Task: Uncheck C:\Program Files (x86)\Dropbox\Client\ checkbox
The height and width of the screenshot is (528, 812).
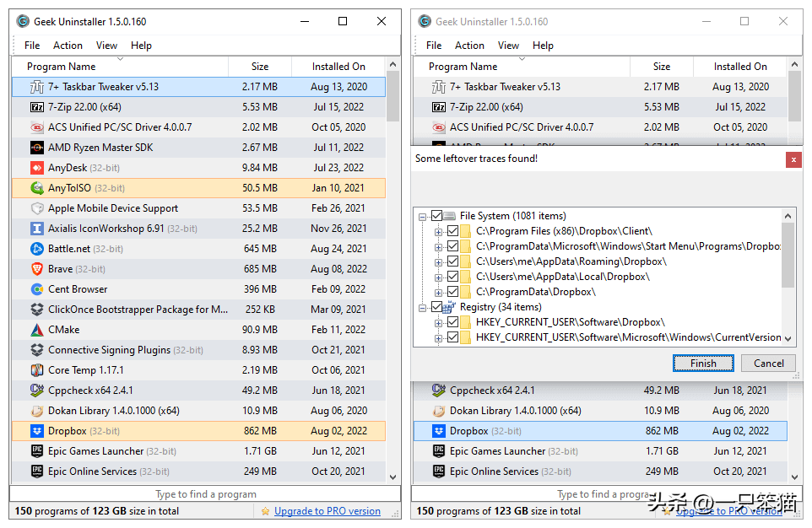Action: click(452, 231)
